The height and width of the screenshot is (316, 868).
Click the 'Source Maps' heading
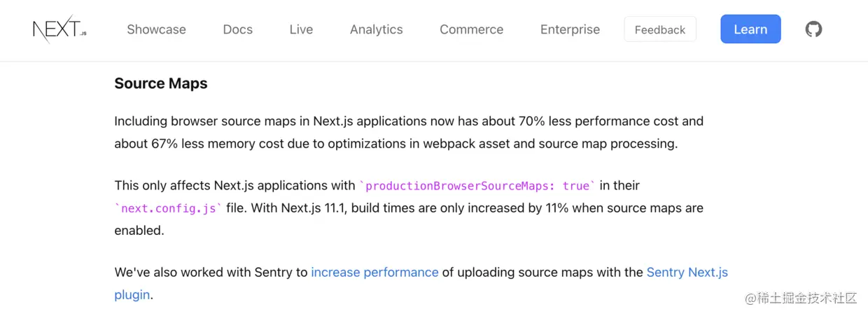(161, 83)
